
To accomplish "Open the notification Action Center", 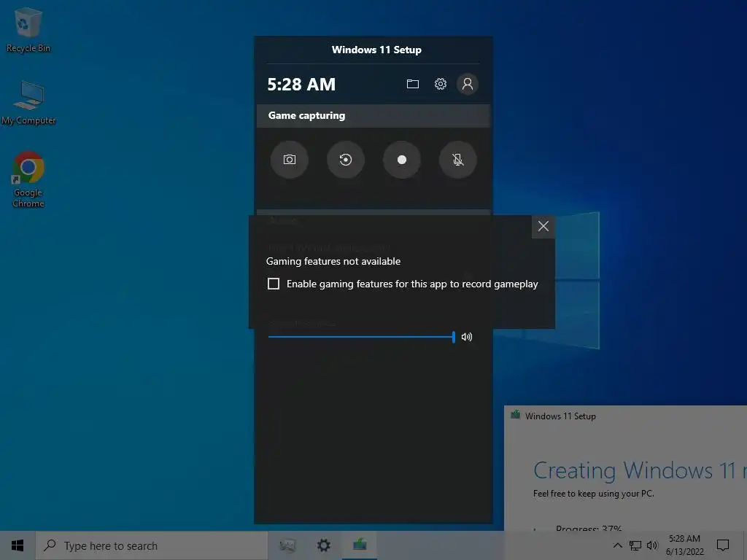I will pyautogui.click(x=723, y=545).
